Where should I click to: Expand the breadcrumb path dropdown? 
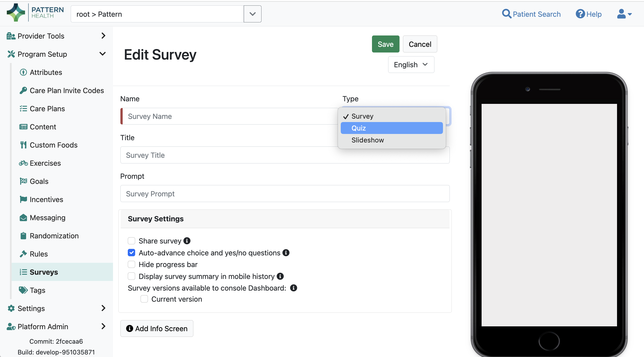click(x=252, y=14)
